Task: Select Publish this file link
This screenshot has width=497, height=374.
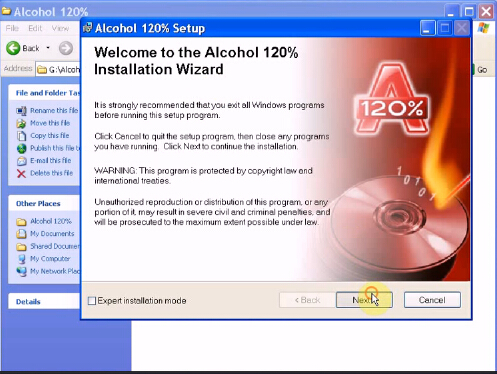Action: point(55,148)
